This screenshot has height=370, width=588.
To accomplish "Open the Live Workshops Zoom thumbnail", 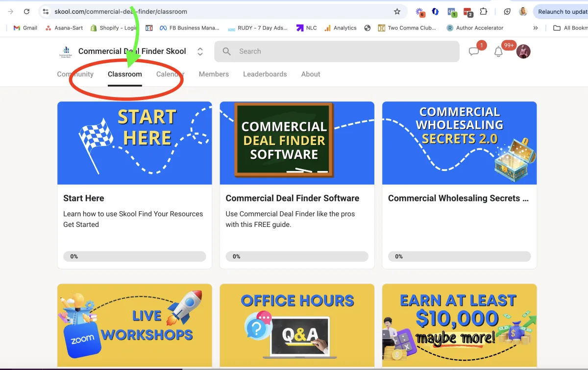I will tap(135, 325).
